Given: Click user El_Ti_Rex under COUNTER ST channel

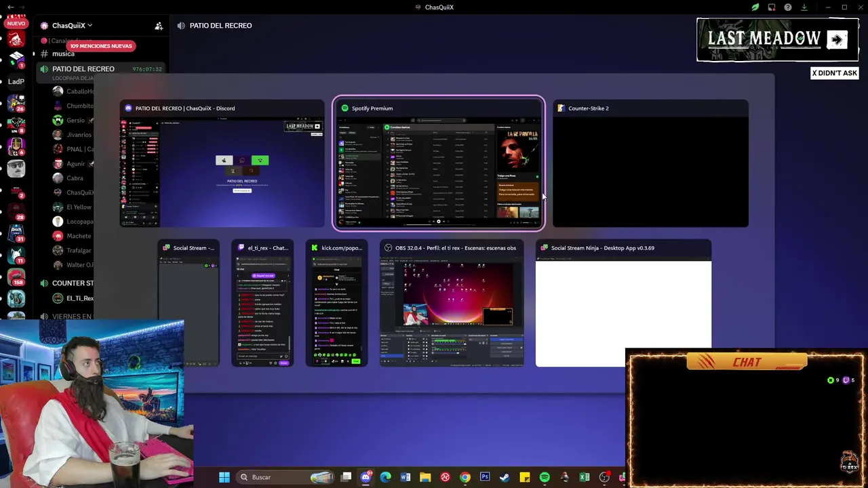Looking at the screenshot, I should 73,298.
